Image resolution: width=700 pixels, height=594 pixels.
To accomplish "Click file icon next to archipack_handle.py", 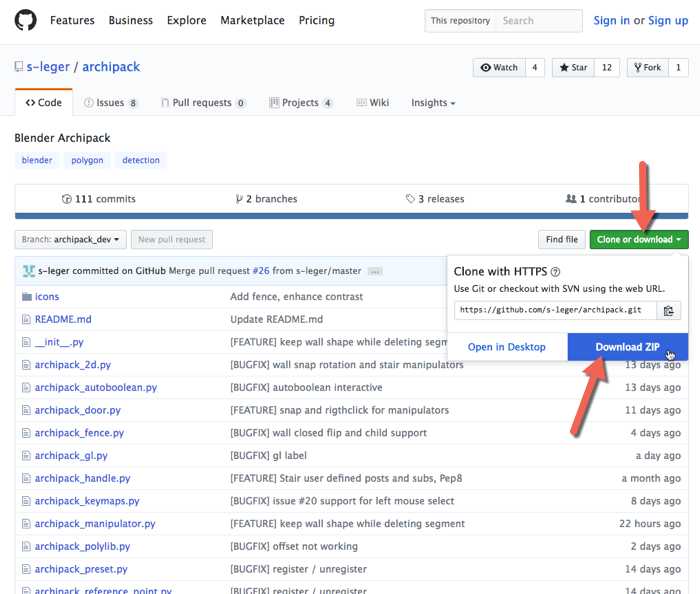I will (26, 478).
